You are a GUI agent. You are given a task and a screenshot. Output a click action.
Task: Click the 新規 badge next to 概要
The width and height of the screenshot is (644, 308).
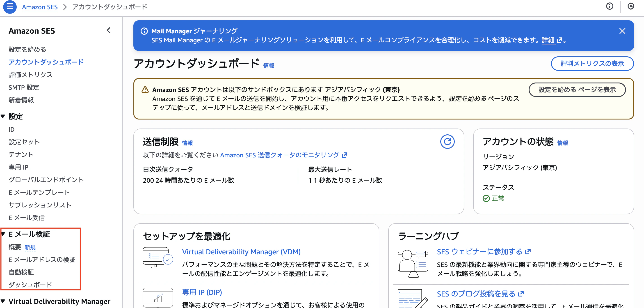pos(30,247)
